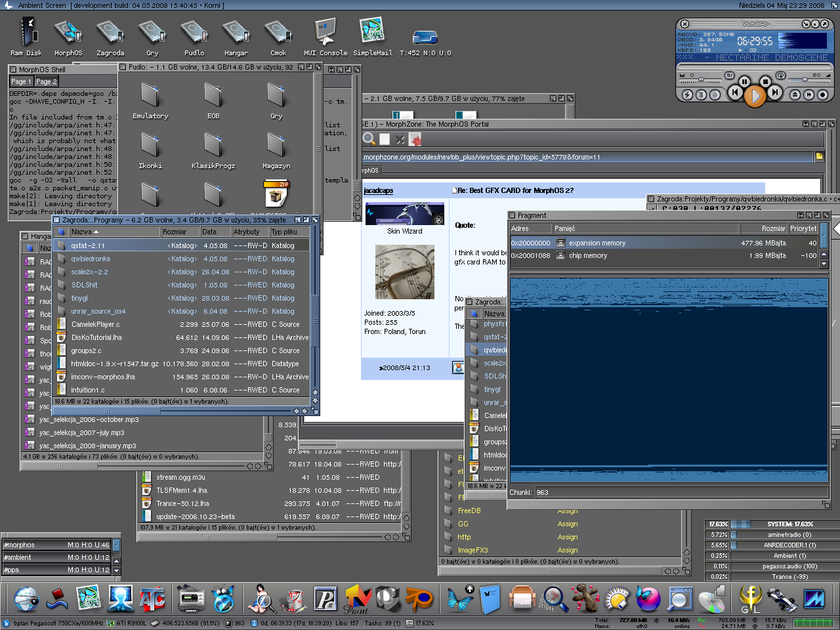840x630 pixels.
Task: Click the web browser globe icon in dock
Action: click(x=26, y=598)
